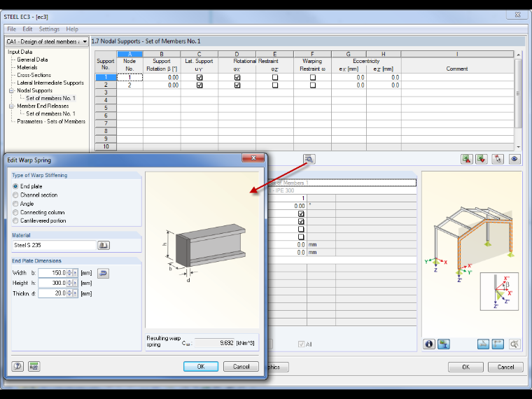Viewport: 532px width, 399px height.
Task: Click the Excel export icon with red mark
Action: (467, 159)
